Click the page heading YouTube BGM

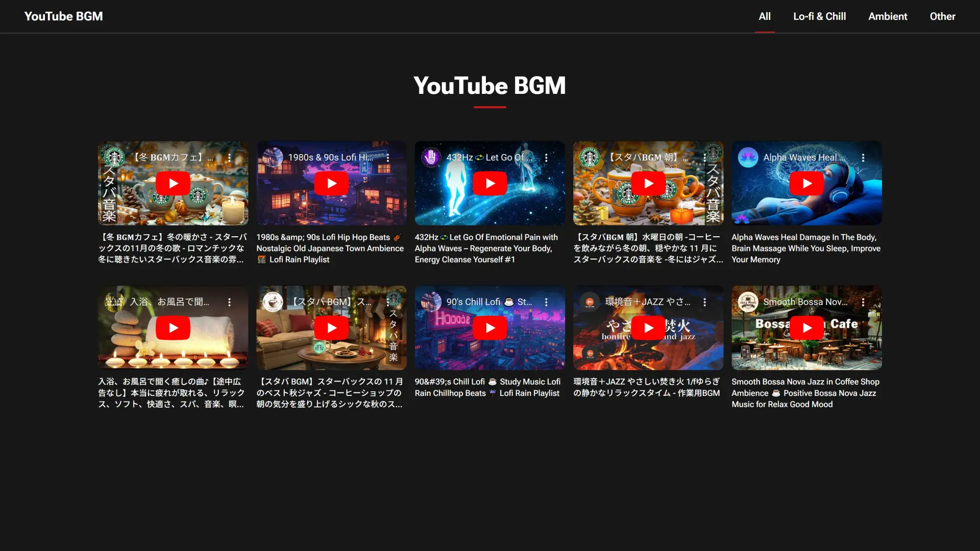coord(489,85)
